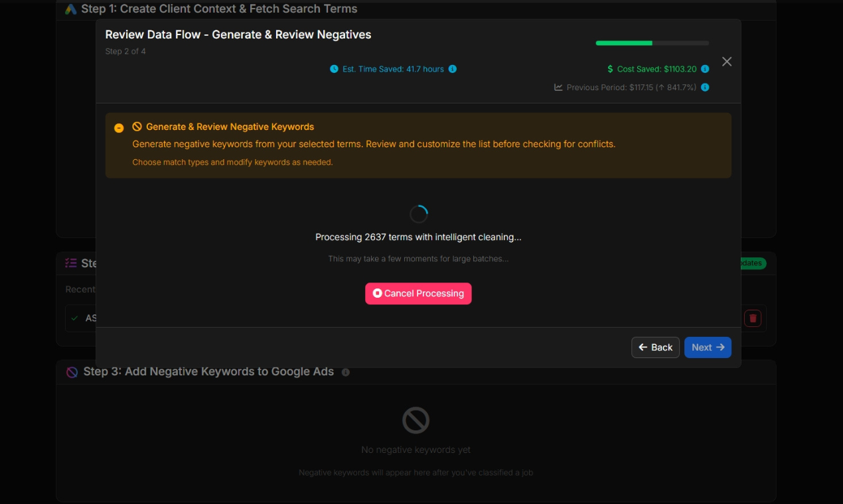Click the purple checklist icon for Step 2
Screen dimensions: 843x504
coord(71,263)
